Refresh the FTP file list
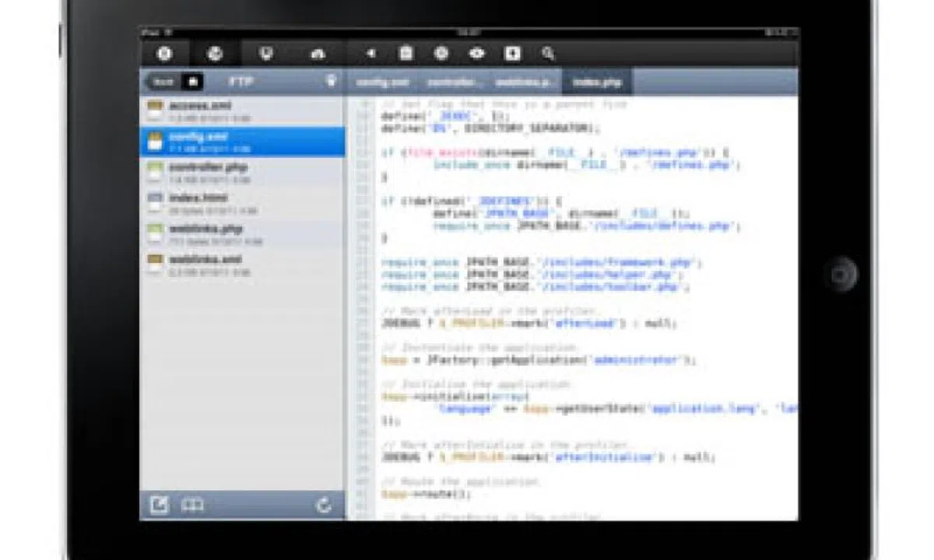Screen dimensions: 934x560 (x=325, y=506)
